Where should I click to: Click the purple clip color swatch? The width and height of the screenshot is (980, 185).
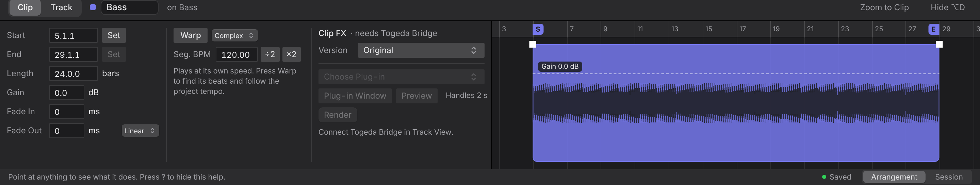93,7
